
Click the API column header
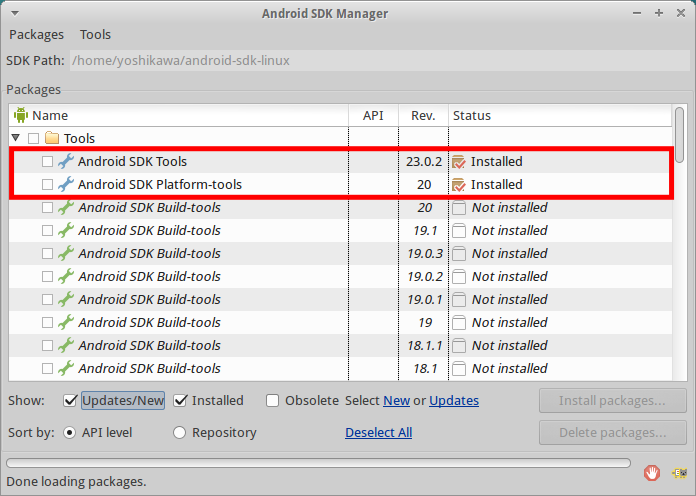point(373,115)
